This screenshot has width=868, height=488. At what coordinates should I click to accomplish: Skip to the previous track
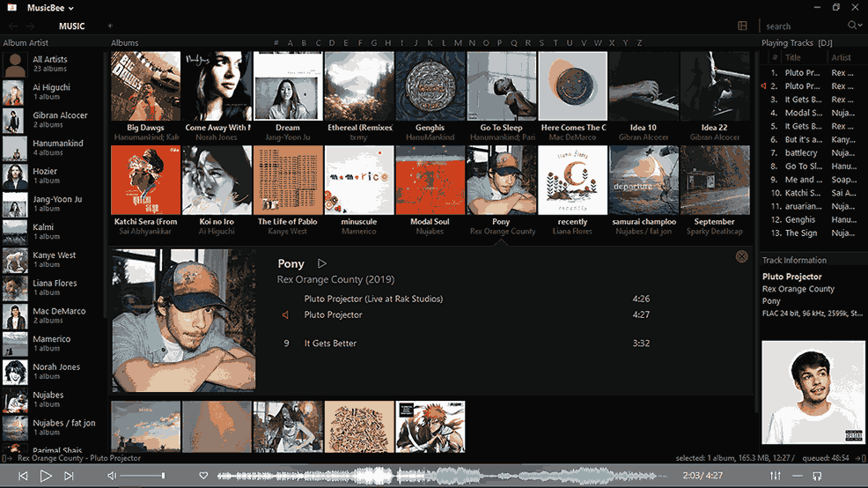[x=23, y=476]
